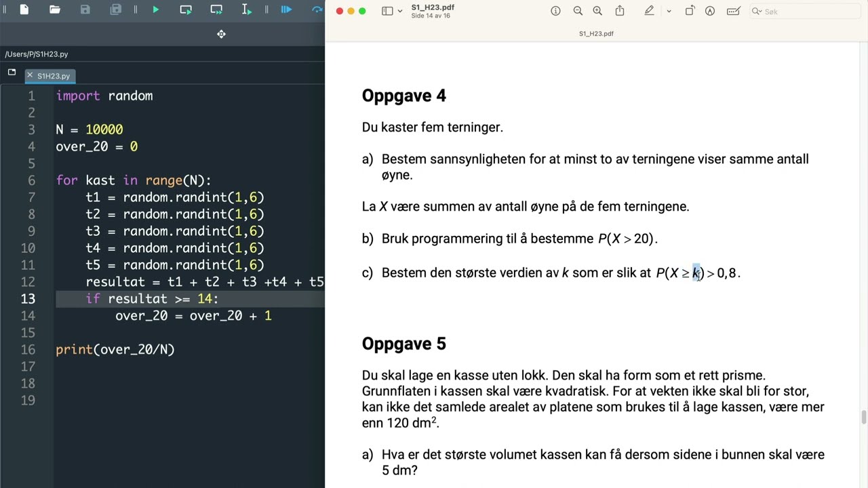Click the 'Side 14 av 16' page indicator
Viewport: 868px width, 488px height.
(431, 16)
